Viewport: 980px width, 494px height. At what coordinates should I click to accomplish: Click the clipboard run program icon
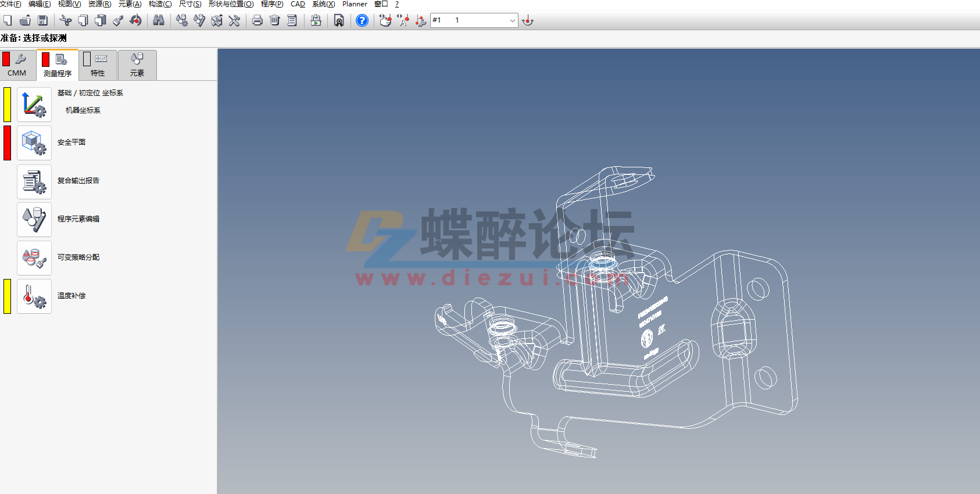(316, 21)
